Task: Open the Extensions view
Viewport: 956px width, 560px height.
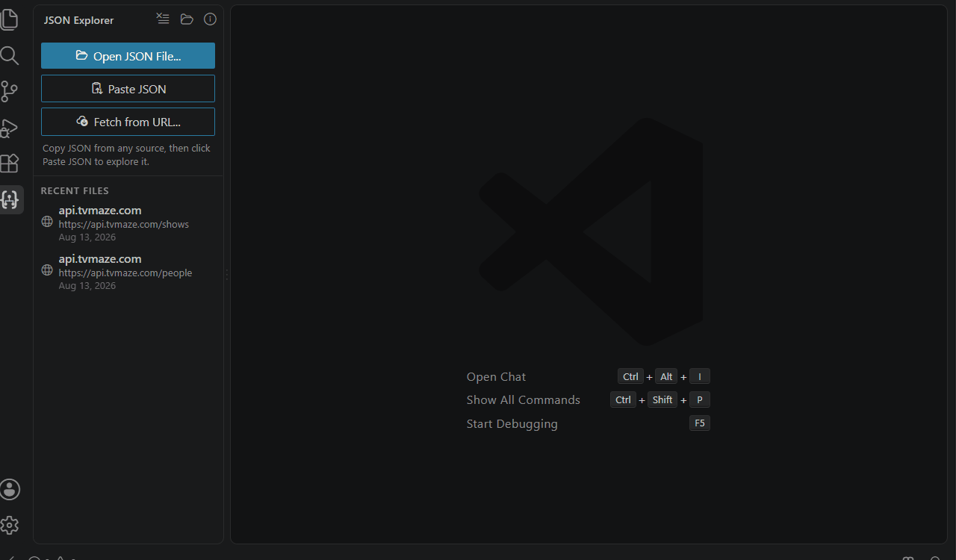Action: (10, 164)
